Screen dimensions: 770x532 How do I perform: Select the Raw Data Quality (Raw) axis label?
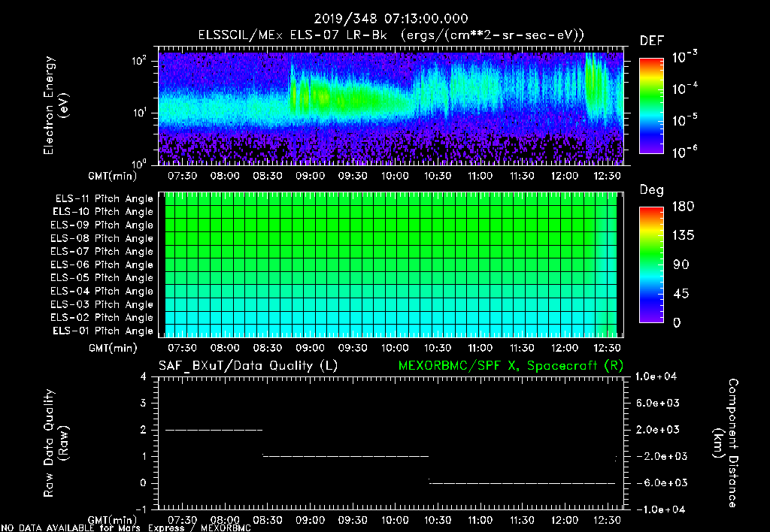56,443
